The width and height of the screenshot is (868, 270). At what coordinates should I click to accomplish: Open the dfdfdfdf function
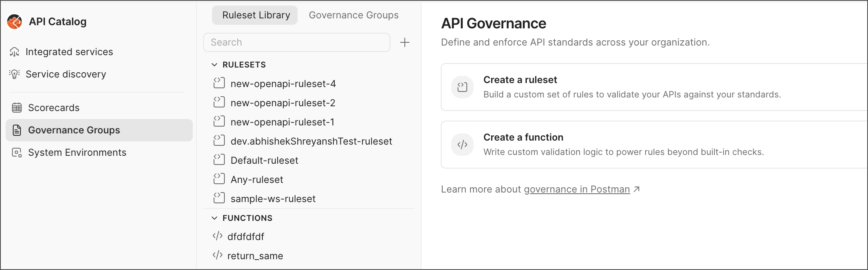[x=246, y=237]
